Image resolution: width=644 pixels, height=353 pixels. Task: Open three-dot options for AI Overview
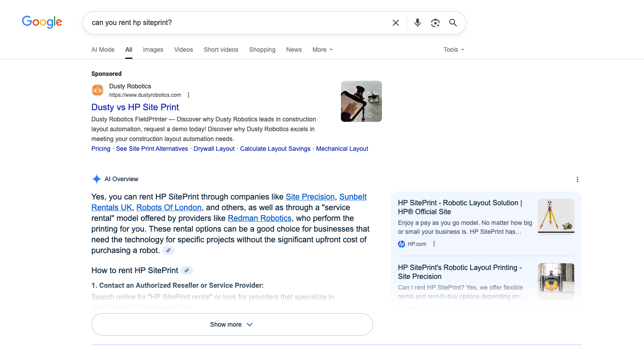tap(577, 179)
